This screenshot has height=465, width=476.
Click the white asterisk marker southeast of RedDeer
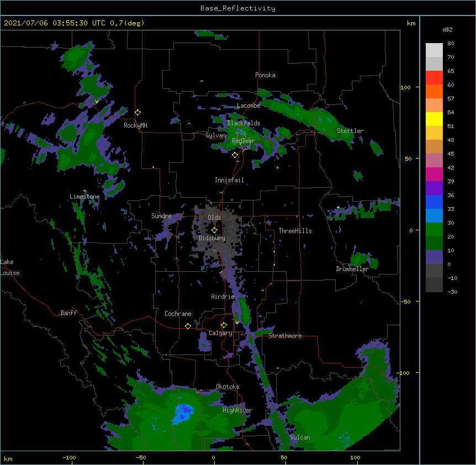click(x=277, y=167)
